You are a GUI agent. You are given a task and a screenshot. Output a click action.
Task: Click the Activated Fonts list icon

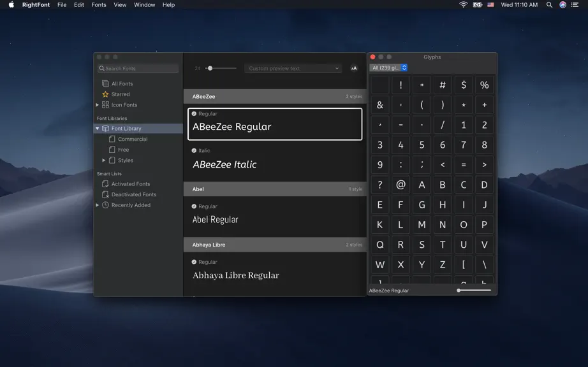click(x=105, y=184)
